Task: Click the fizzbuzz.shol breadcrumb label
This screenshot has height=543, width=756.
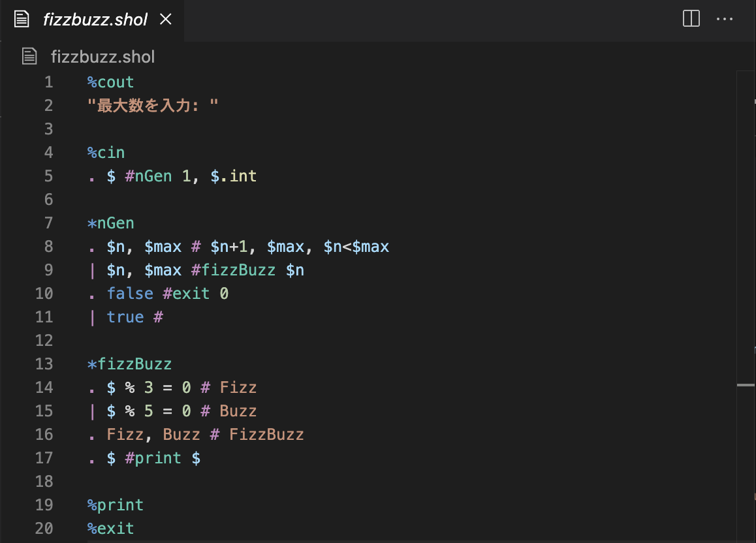Action: point(102,57)
